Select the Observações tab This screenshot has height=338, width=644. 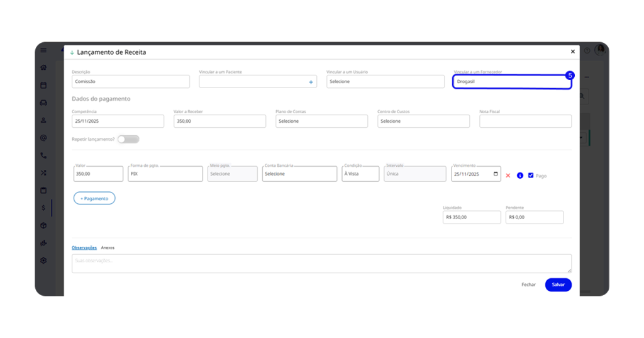84,248
